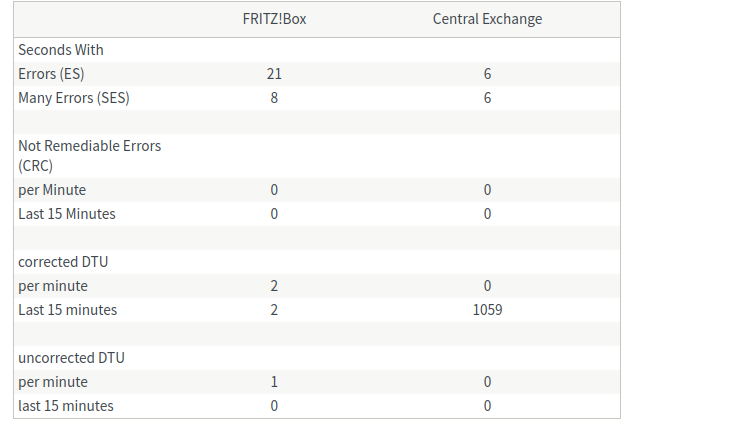Screen dimensions: 741x423
Task: Click the CRC per Minute row label
Action: click(52, 190)
